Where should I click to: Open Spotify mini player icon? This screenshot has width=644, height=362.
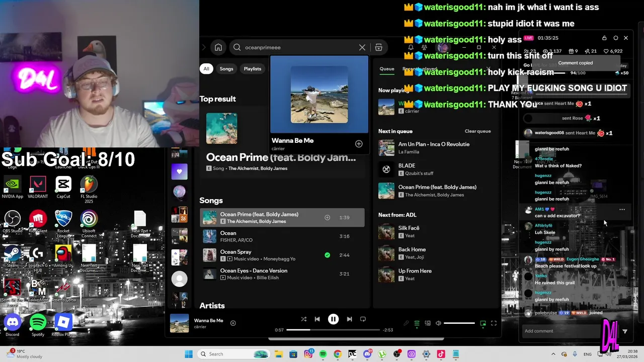pyautogui.click(x=483, y=323)
